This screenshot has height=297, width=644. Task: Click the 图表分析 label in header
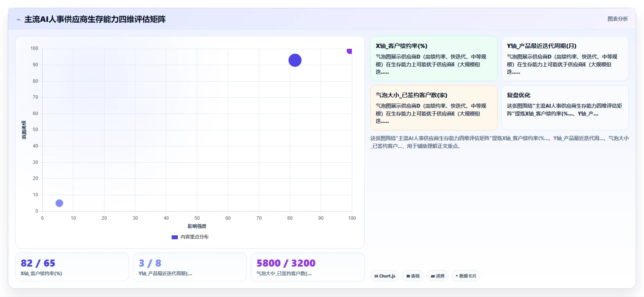pos(617,19)
